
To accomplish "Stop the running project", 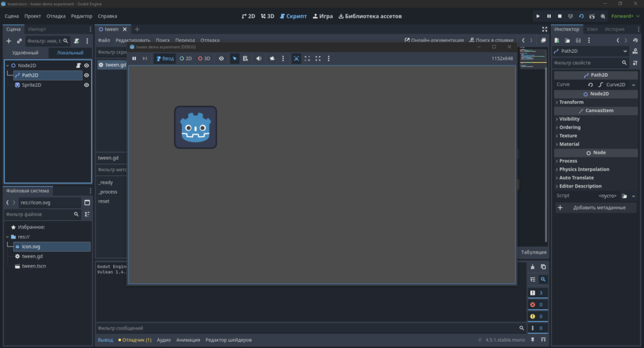I will [x=560, y=16].
